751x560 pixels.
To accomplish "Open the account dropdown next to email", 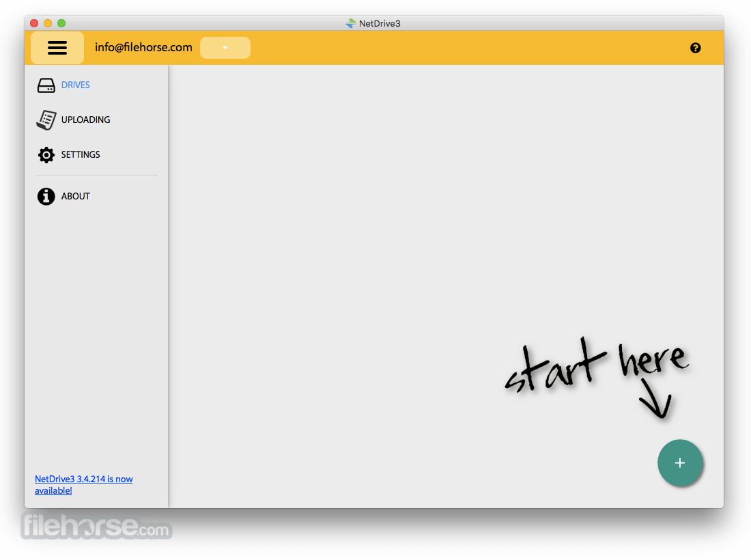I will [225, 48].
